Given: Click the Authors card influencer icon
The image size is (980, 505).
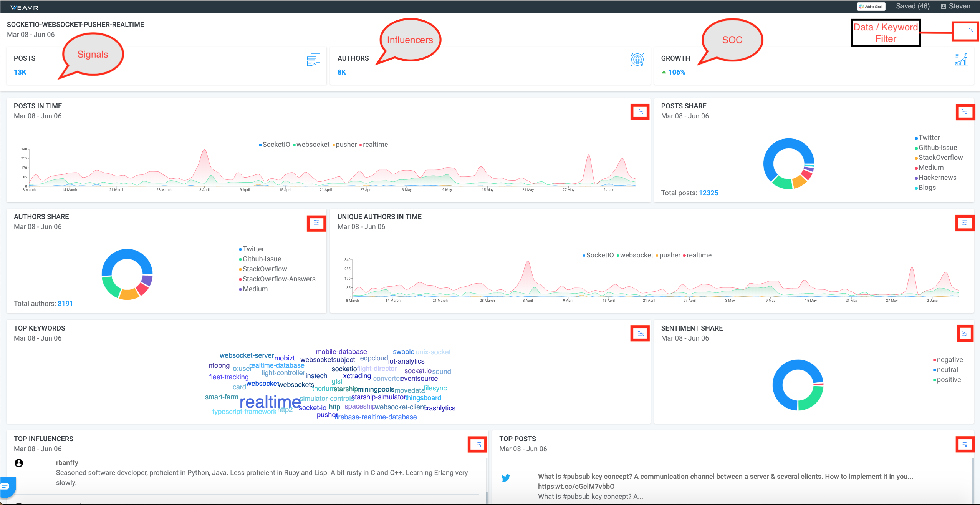Looking at the screenshot, I should [x=637, y=60].
